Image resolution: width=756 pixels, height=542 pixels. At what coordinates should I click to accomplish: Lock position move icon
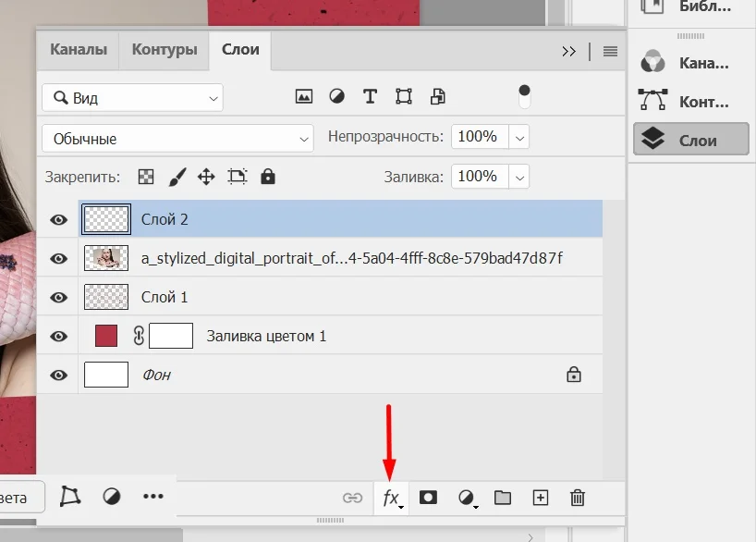pyautogui.click(x=206, y=178)
